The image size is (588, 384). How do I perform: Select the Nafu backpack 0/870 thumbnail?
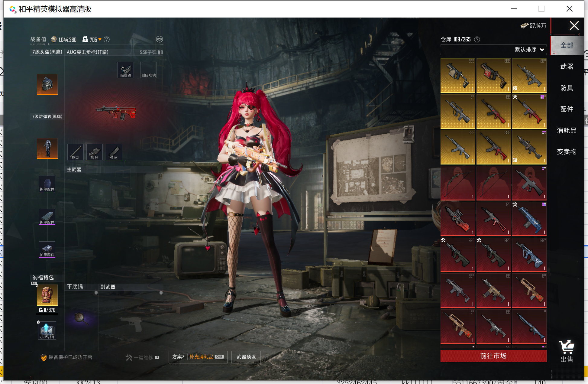47,295
